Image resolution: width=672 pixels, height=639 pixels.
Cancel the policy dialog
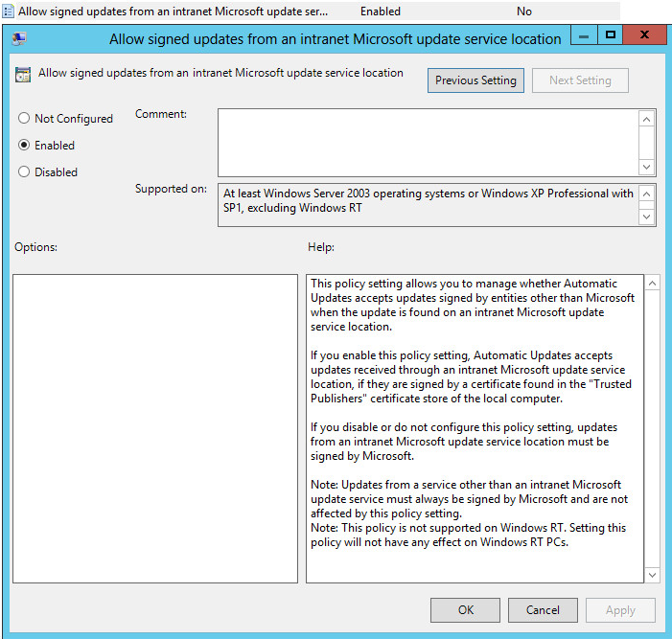point(543,610)
